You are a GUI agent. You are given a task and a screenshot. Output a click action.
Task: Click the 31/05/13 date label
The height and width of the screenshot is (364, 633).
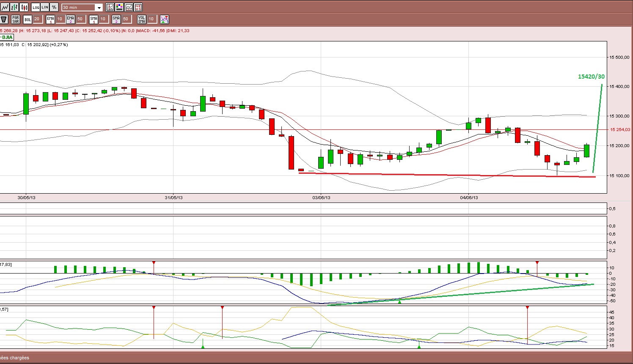[x=174, y=197]
